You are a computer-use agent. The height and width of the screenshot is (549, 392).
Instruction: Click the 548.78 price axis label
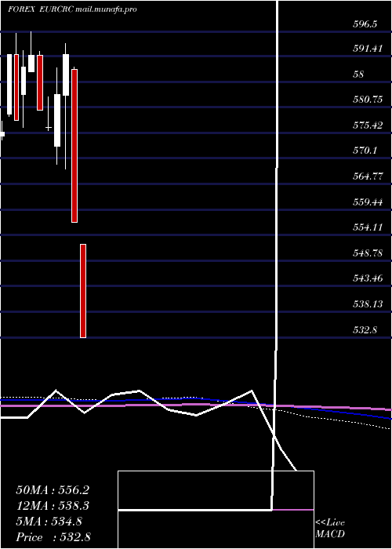tap(367, 253)
